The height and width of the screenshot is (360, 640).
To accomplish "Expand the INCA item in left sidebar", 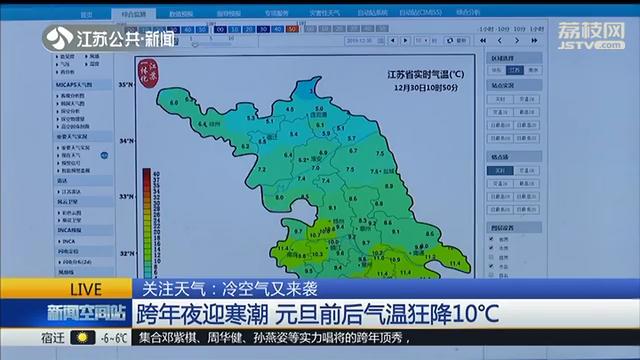I will point(68,241).
